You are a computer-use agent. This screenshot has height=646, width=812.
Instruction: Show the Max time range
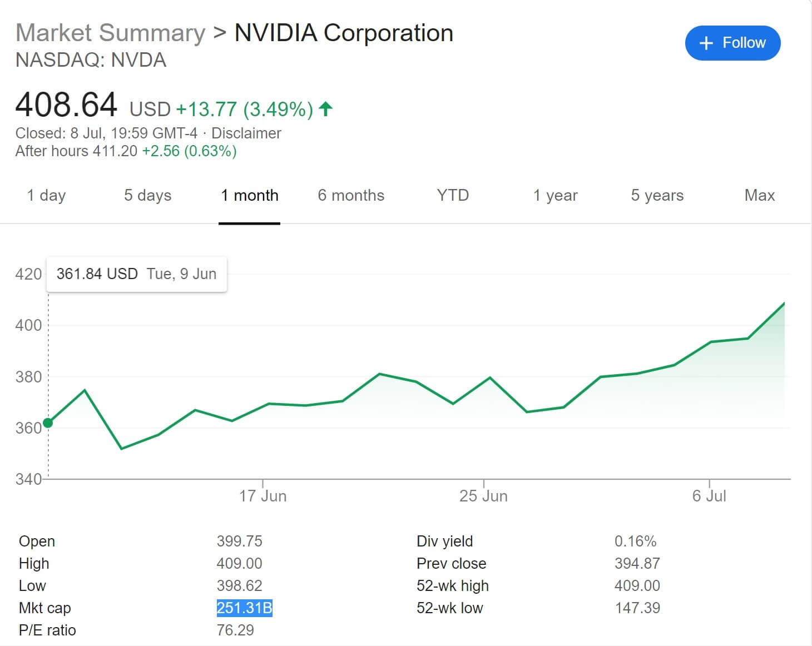759,195
